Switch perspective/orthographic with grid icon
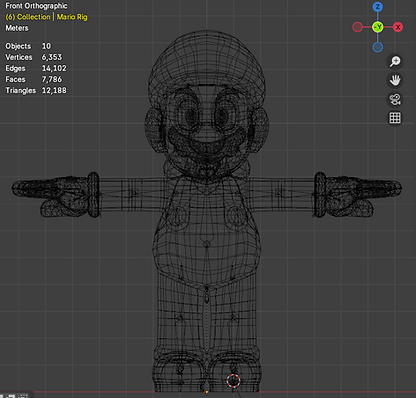Screen dimensions: 416x398 click(395, 118)
